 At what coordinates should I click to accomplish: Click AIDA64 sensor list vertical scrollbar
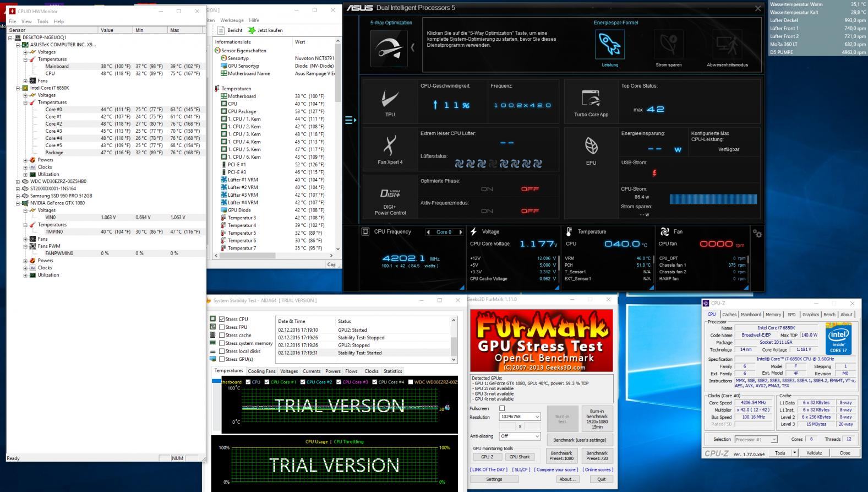click(337, 145)
